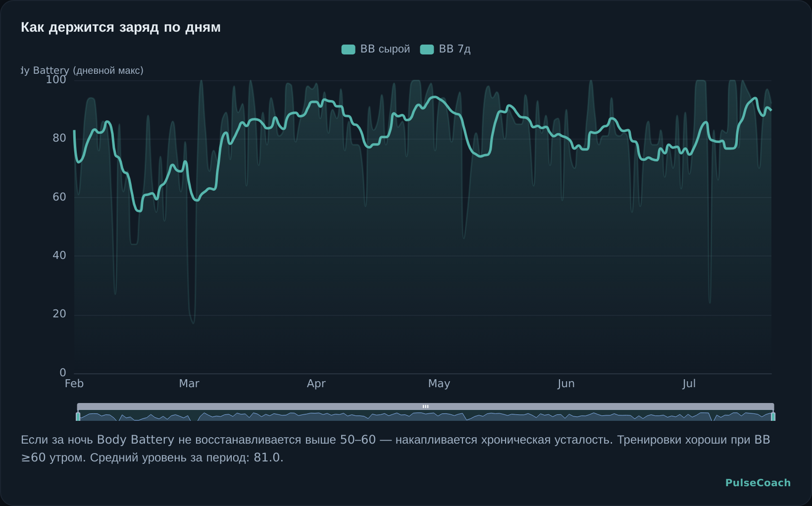The image size is (812, 506).
Task: Click the 100 tick on y-axis
Action: (56, 80)
